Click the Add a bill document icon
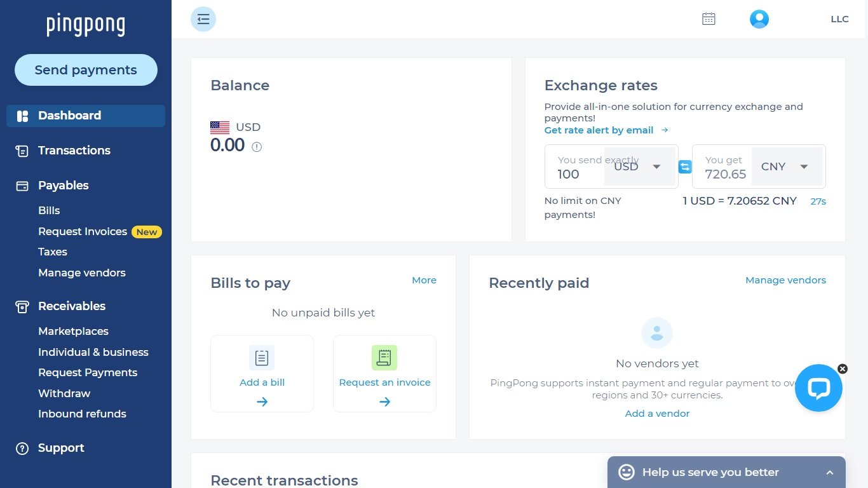The image size is (868, 488). (262, 358)
